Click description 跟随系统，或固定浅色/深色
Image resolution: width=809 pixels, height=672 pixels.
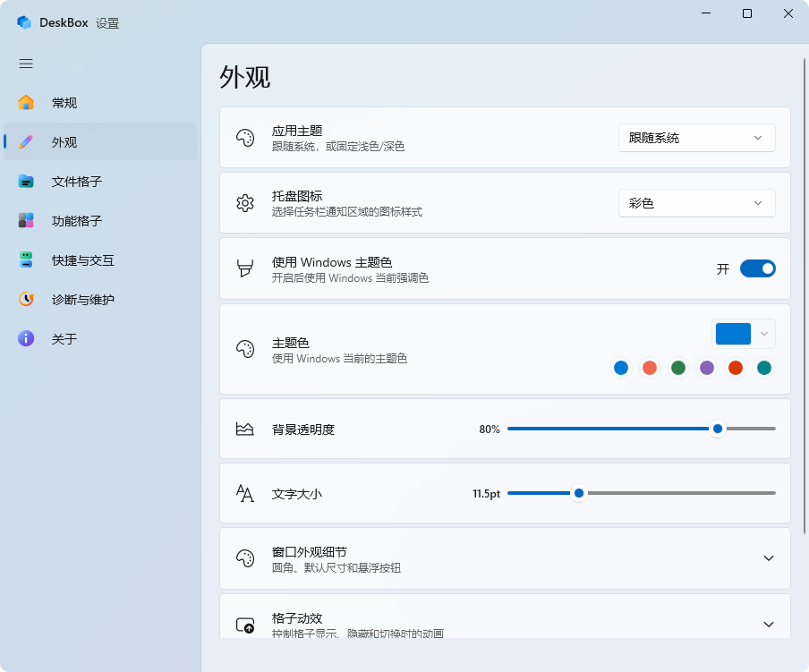pos(338,147)
